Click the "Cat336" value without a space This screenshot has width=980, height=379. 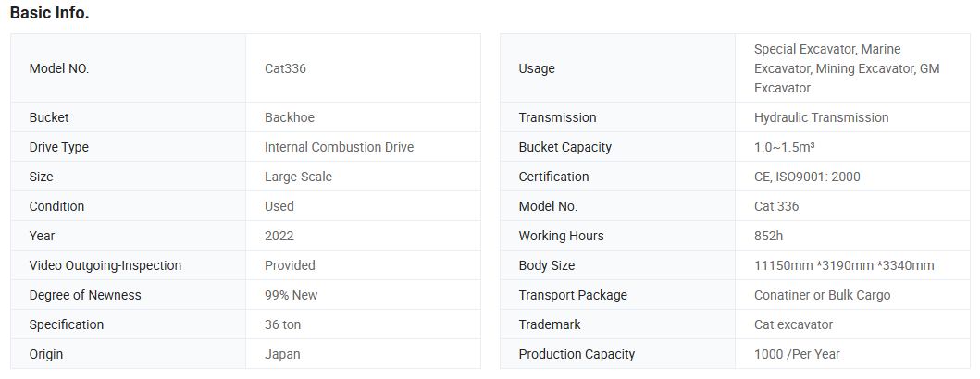click(x=285, y=68)
